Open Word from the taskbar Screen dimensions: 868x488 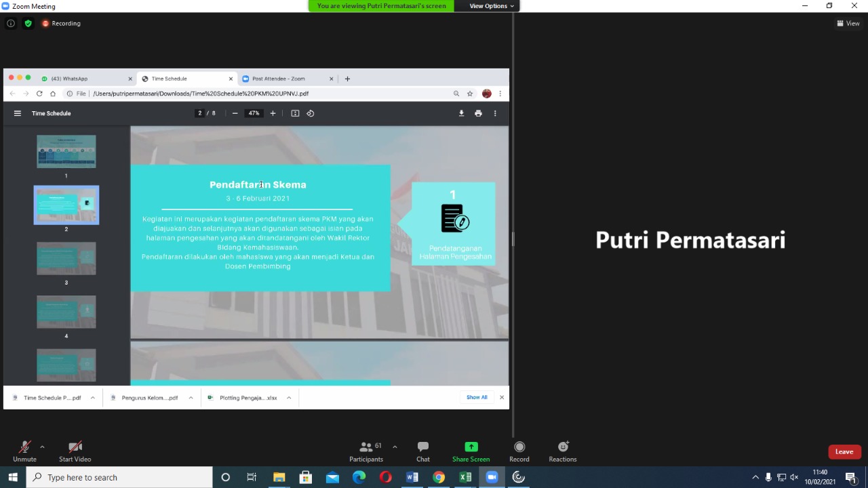click(x=412, y=477)
